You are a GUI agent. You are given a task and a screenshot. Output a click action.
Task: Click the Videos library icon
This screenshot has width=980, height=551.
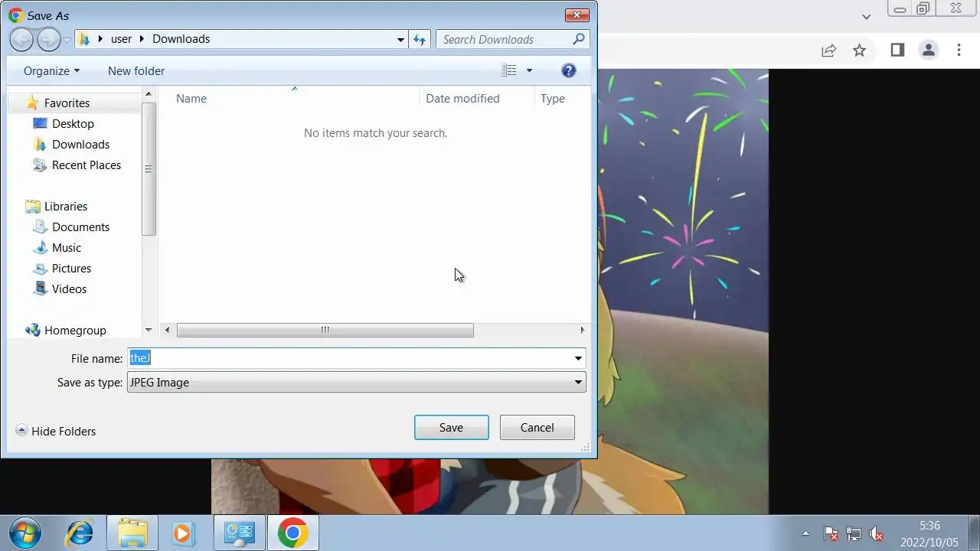coord(41,289)
